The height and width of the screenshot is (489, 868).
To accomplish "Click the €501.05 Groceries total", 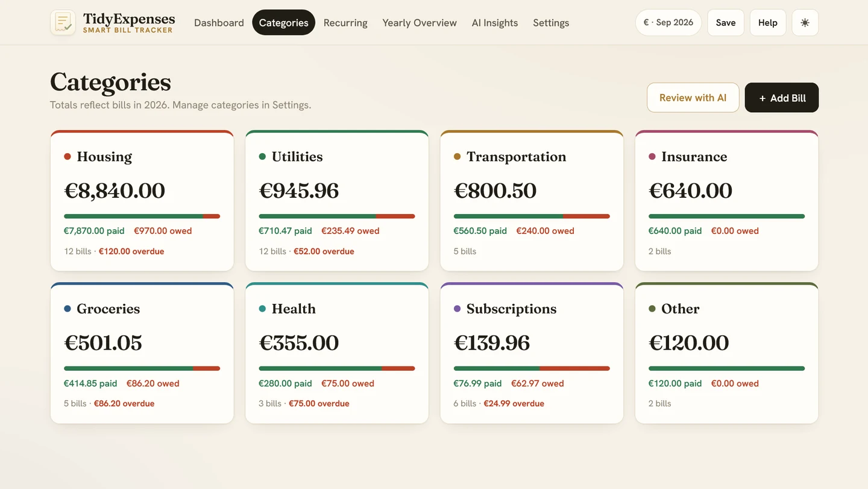I will (103, 343).
